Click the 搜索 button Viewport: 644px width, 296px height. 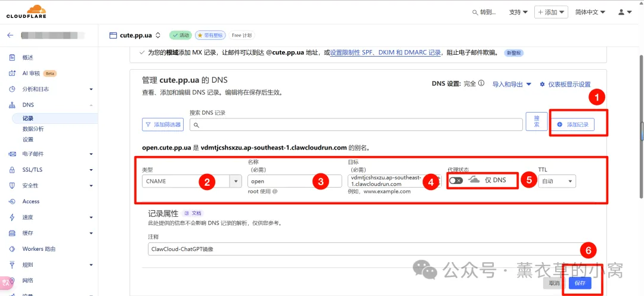pyautogui.click(x=537, y=121)
